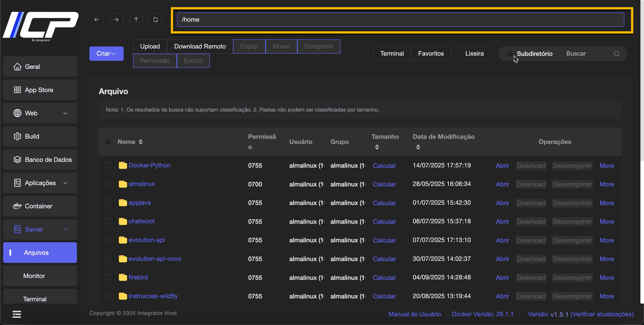Check the chatwoot folder checkbox

point(108,221)
